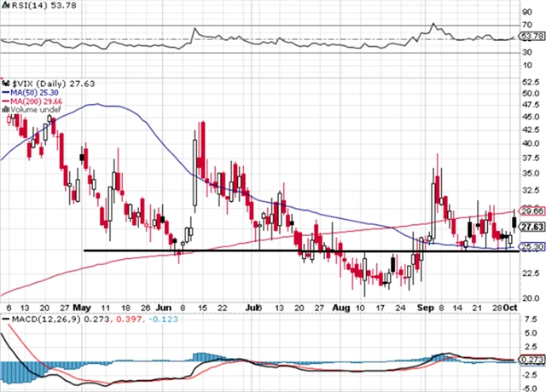This screenshot has width=546, height=392.
Task: Select the 27.63 current price tag
Action: 531,228
